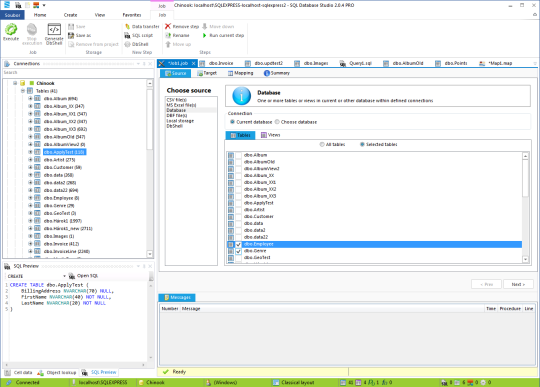Expand dbo.ApplyTest tree node
The width and height of the screenshot is (540, 387).
30,152
